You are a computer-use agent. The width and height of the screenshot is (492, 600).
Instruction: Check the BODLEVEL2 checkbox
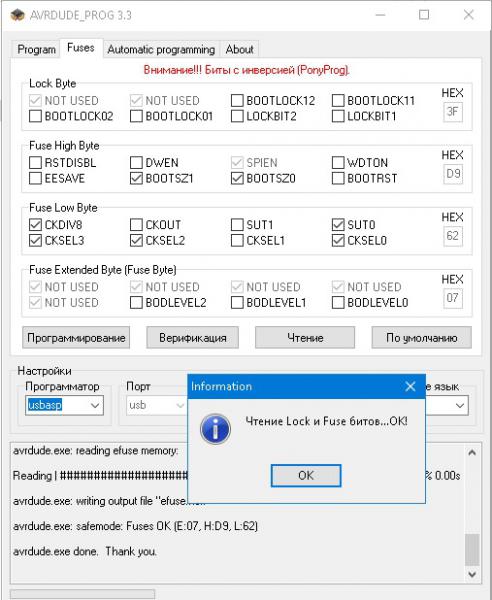(136, 302)
